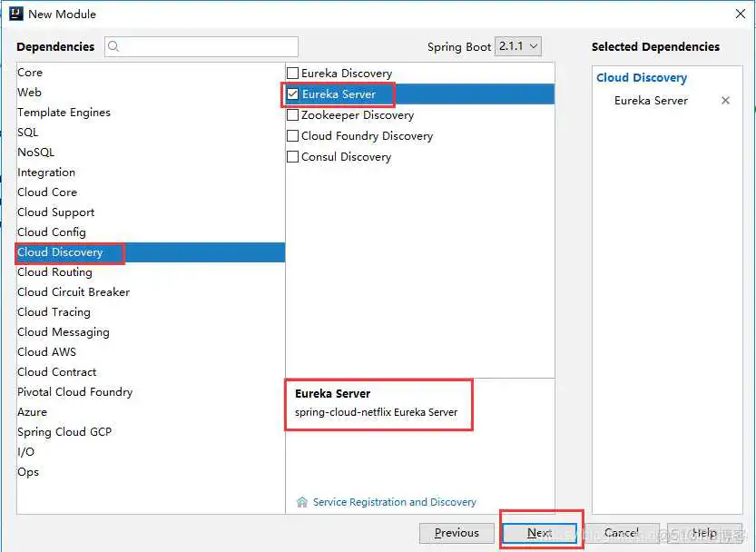
Task: Enable the Eureka Discovery checkbox
Action: click(293, 74)
